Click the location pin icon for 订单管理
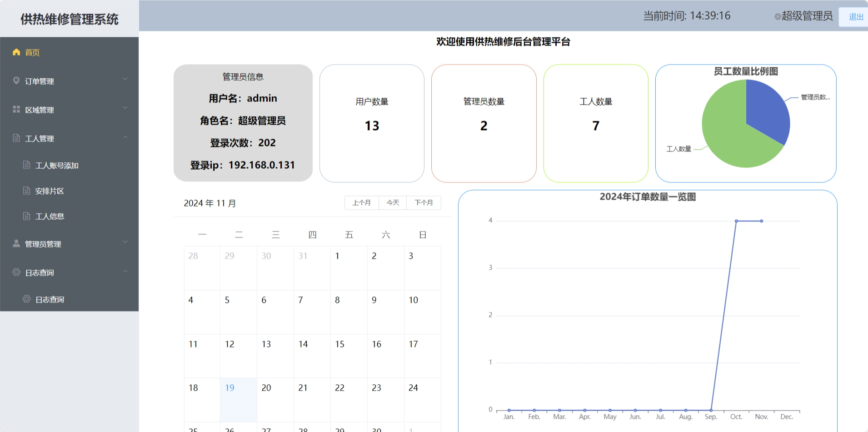Viewport: 868px width, 432px height. [16, 80]
